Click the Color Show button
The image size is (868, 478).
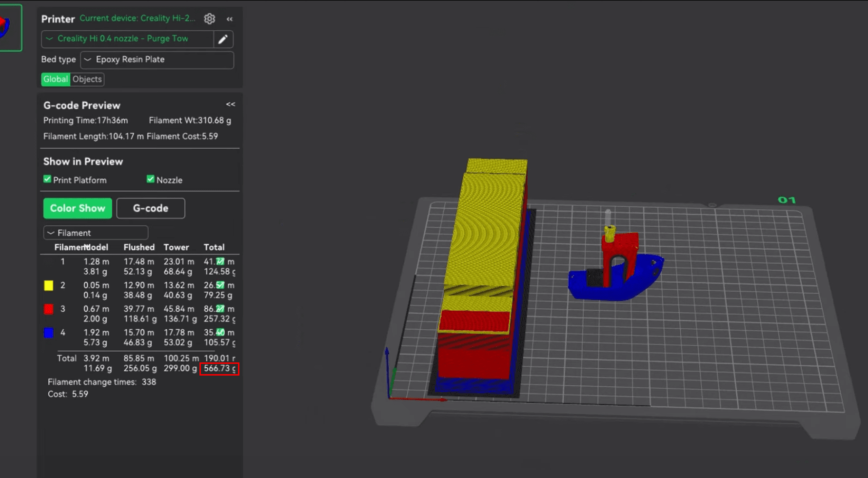click(x=78, y=208)
